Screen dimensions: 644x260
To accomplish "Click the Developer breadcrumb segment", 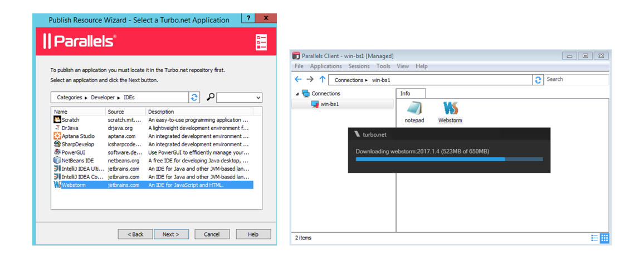I will click(x=103, y=98).
